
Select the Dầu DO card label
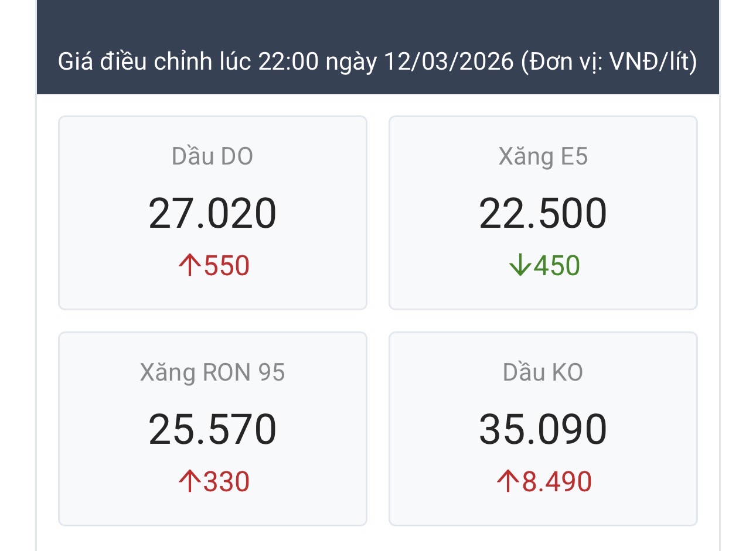pos(212,156)
